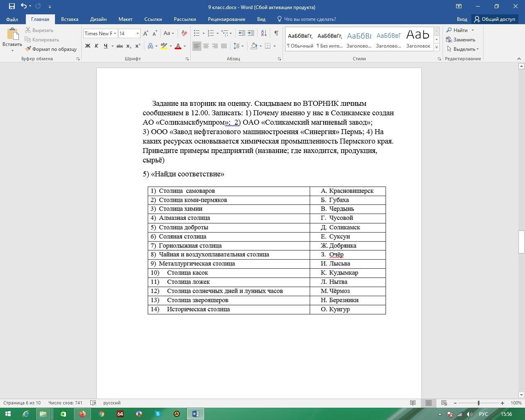The width and height of the screenshot is (525, 420).
Task: Toggle subscript formatting
Action: click(x=129, y=46)
